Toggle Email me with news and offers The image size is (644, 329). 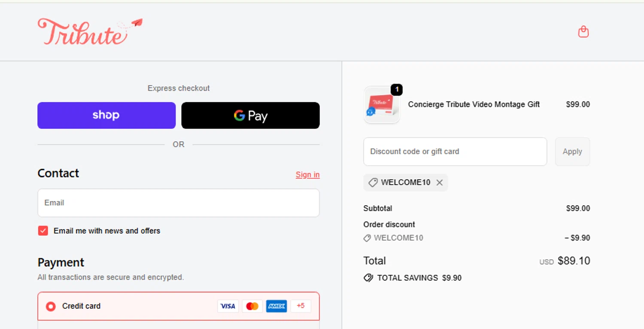point(43,231)
